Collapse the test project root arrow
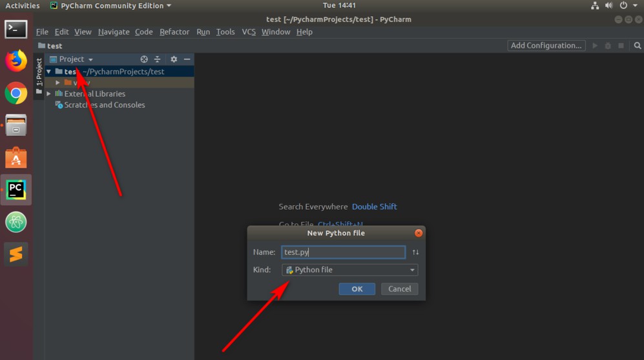The width and height of the screenshot is (644, 360). click(49, 72)
